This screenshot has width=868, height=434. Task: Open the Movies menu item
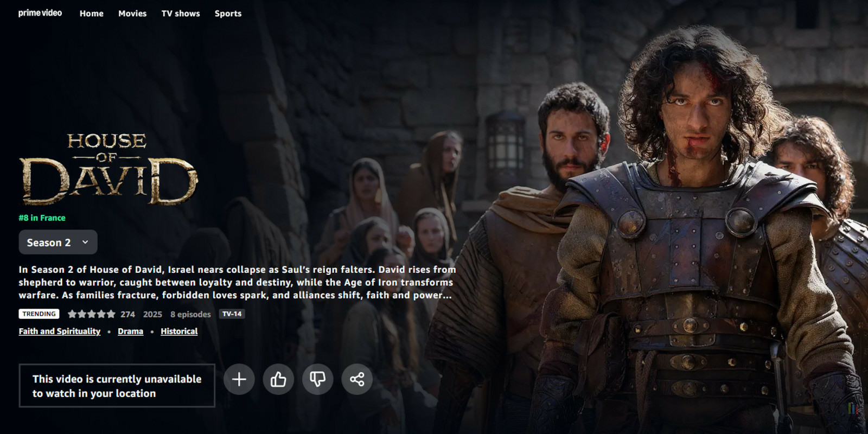[x=132, y=14]
